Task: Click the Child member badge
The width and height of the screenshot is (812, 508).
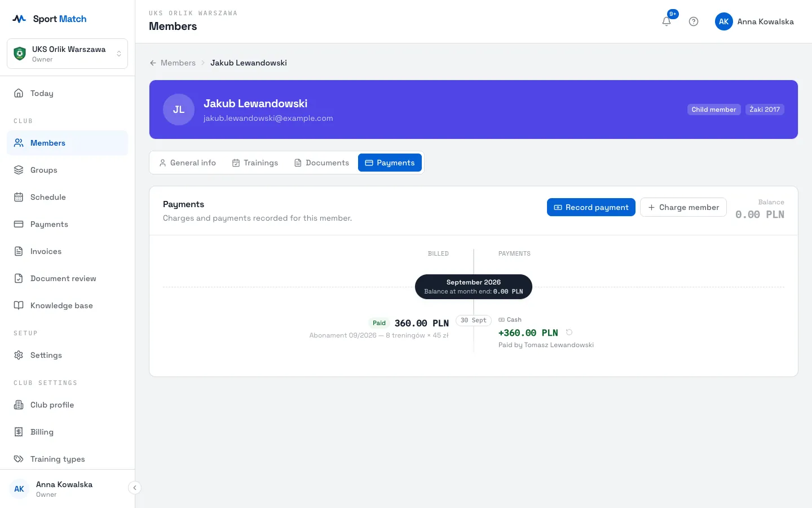Action: [x=714, y=110]
